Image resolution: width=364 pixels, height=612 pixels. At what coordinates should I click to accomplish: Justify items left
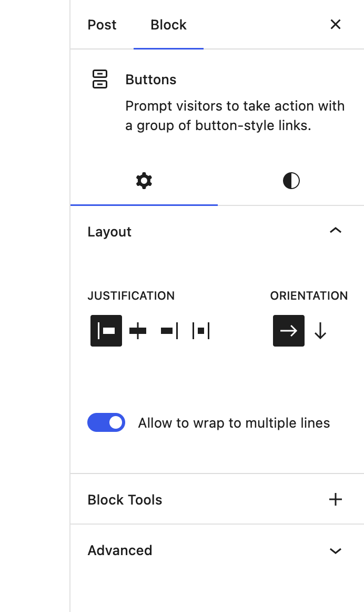coord(106,331)
